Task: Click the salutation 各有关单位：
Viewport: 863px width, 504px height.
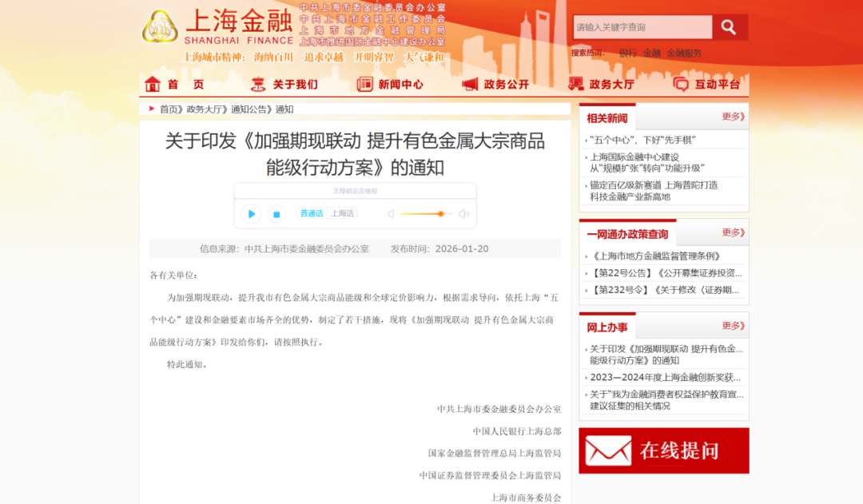Action: pyautogui.click(x=173, y=275)
